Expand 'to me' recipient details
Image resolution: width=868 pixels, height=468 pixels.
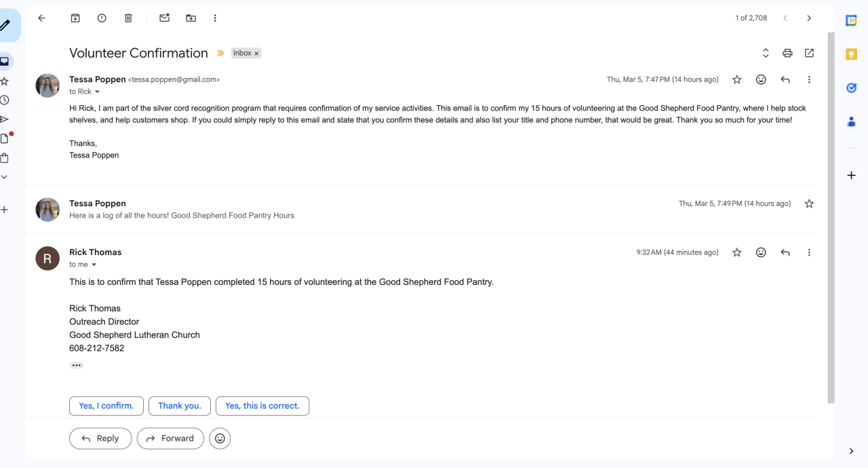94,265
